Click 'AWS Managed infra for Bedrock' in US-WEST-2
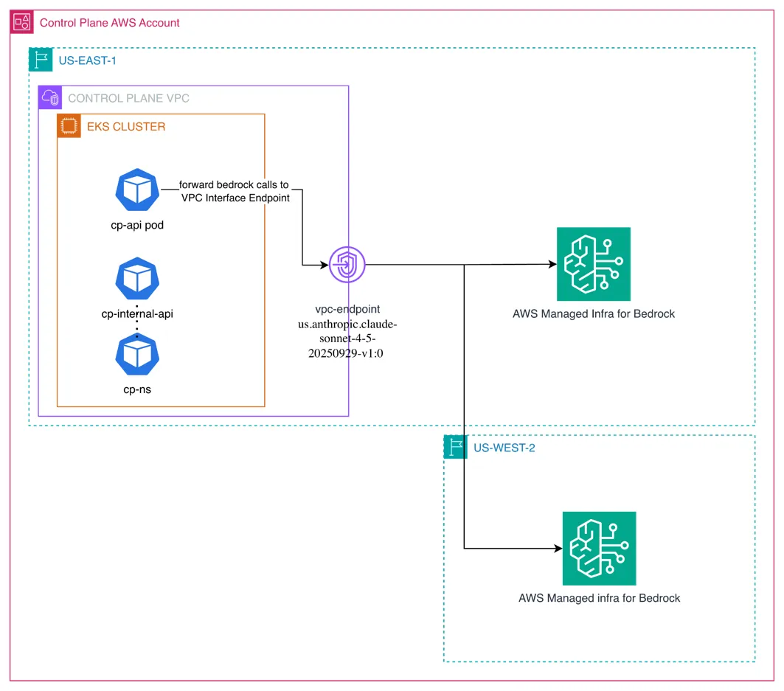The height and width of the screenshot is (691, 784). coord(599,599)
